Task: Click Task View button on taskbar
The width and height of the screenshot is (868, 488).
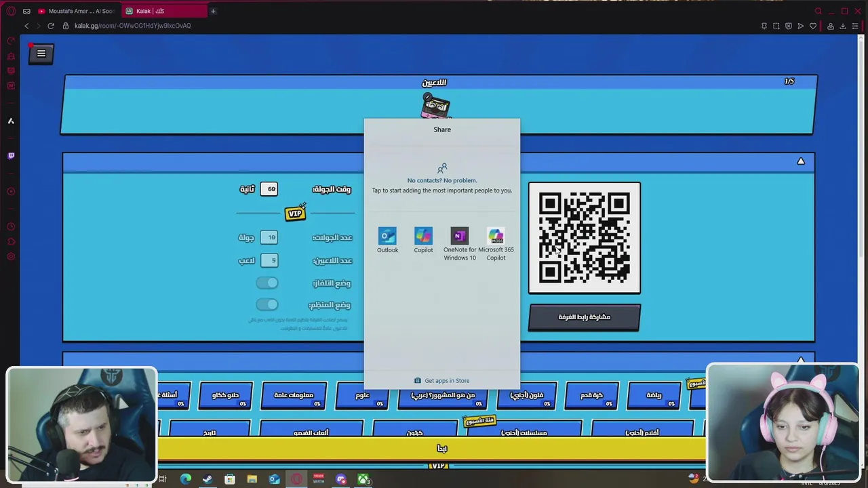Action: (163, 479)
